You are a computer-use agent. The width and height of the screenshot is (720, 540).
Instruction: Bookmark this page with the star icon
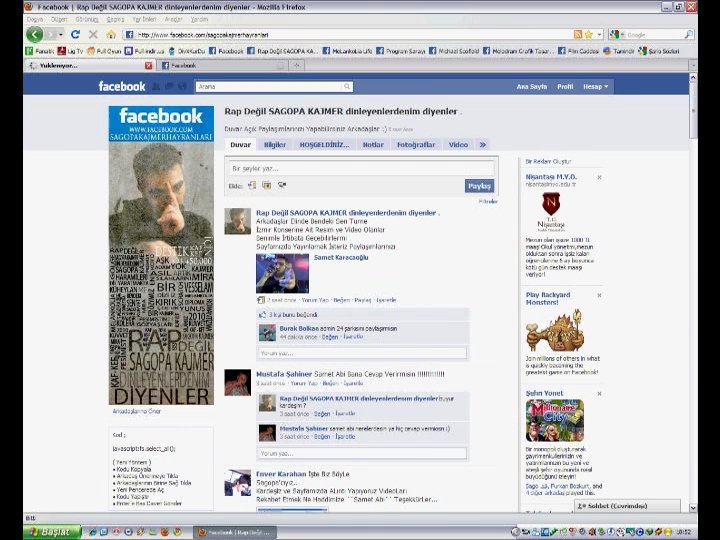pyautogui.click(x=588, y=34)
